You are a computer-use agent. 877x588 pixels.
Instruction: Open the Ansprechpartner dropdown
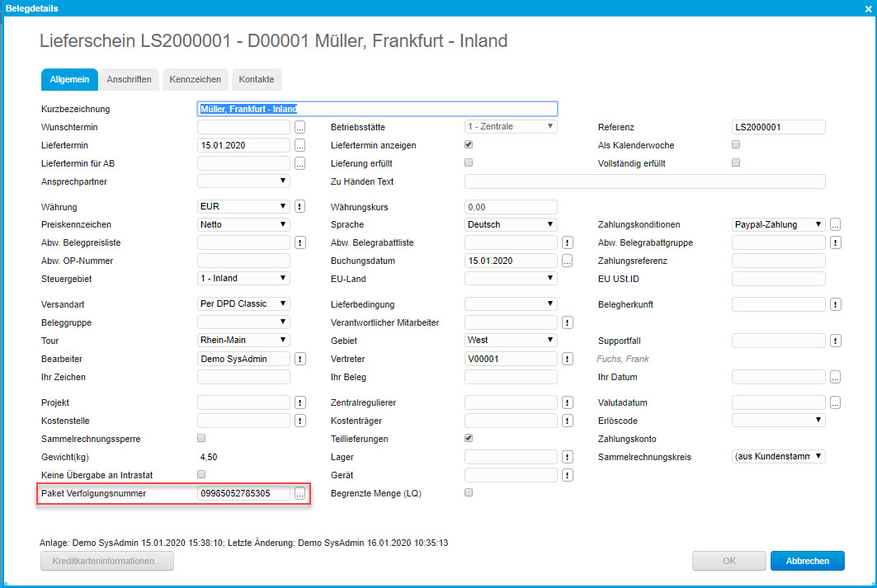[x=243, y=181]
